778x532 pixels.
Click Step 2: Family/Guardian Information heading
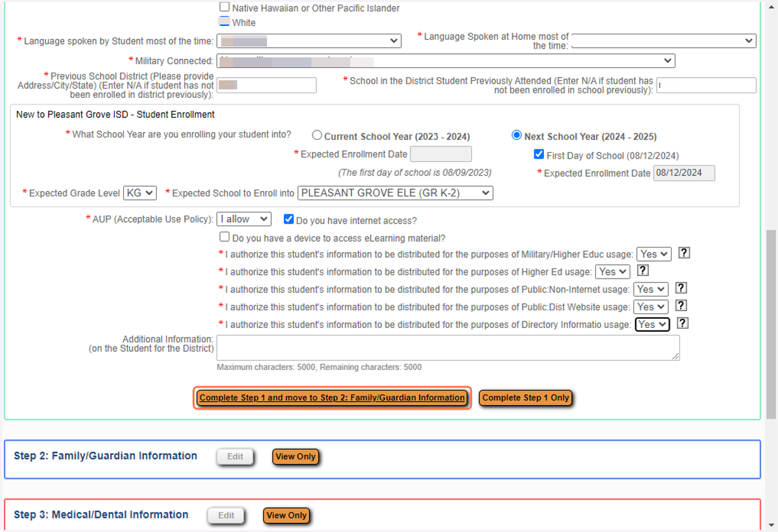point(106,456)
